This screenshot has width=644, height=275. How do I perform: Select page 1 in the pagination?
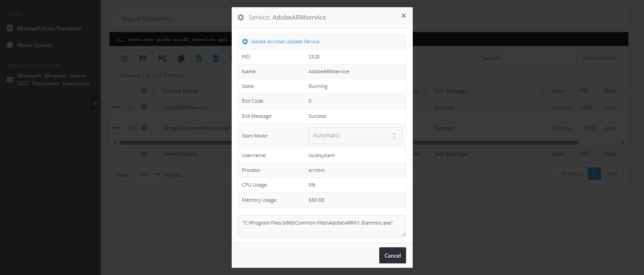pos(594,174)
